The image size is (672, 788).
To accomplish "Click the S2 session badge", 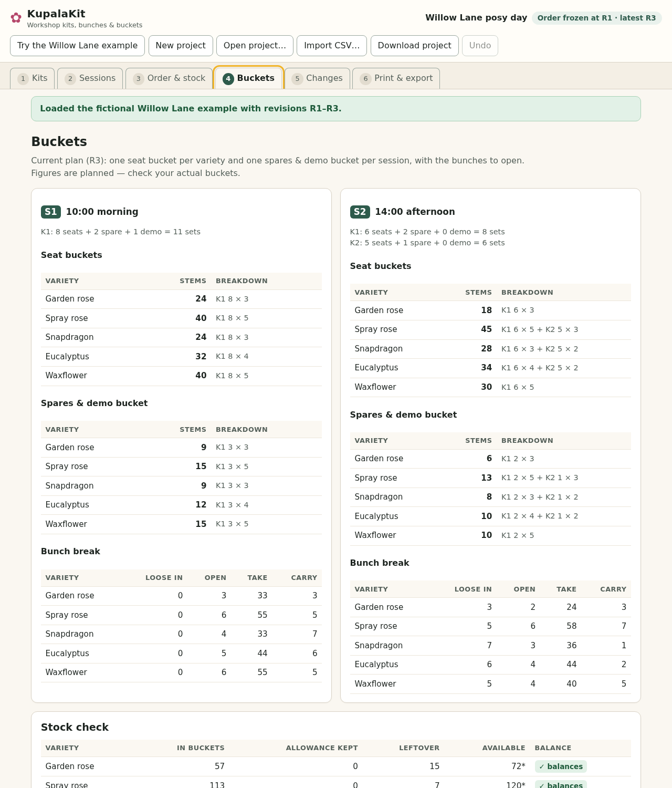I will coord(360,212).
